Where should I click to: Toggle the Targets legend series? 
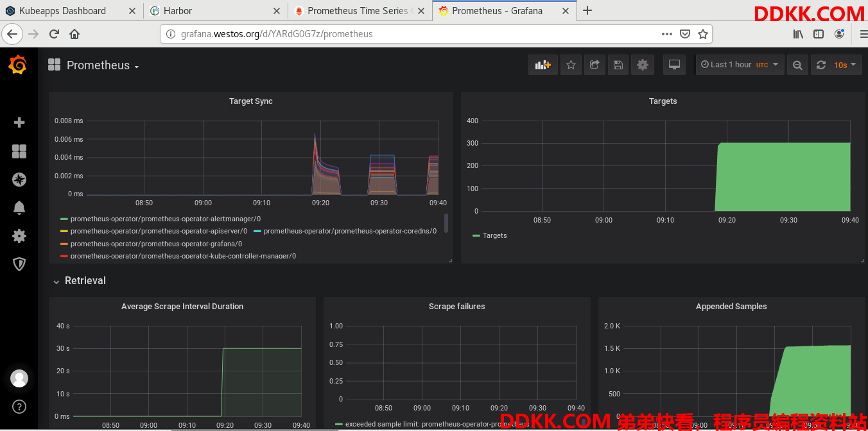click(494, 235)
